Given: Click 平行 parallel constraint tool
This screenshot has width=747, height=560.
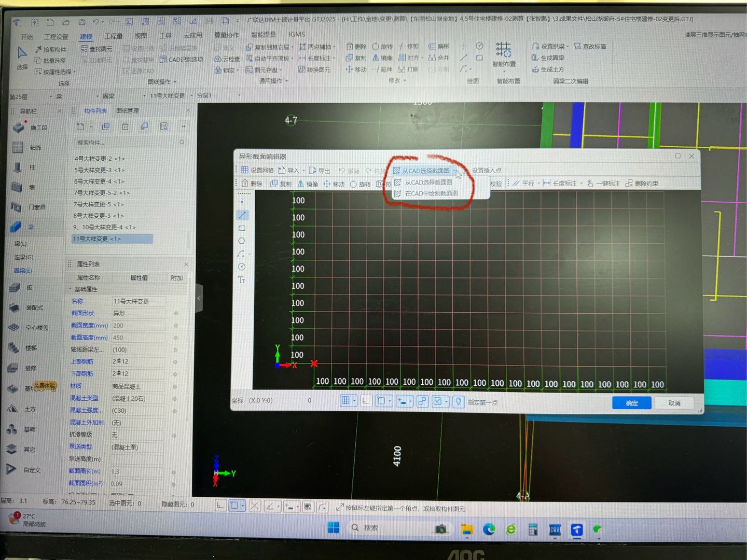Looking at the screenshot, I should point(523,184).
